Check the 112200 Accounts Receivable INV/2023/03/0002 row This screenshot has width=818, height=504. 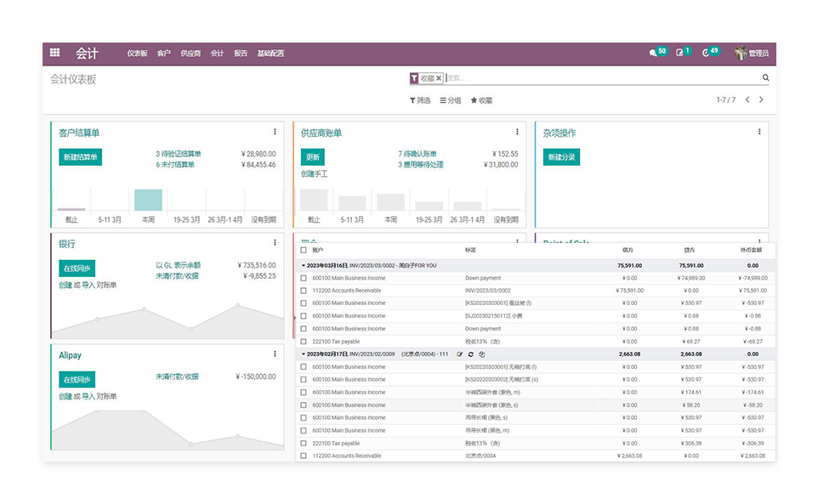click(x=304, y=291)
